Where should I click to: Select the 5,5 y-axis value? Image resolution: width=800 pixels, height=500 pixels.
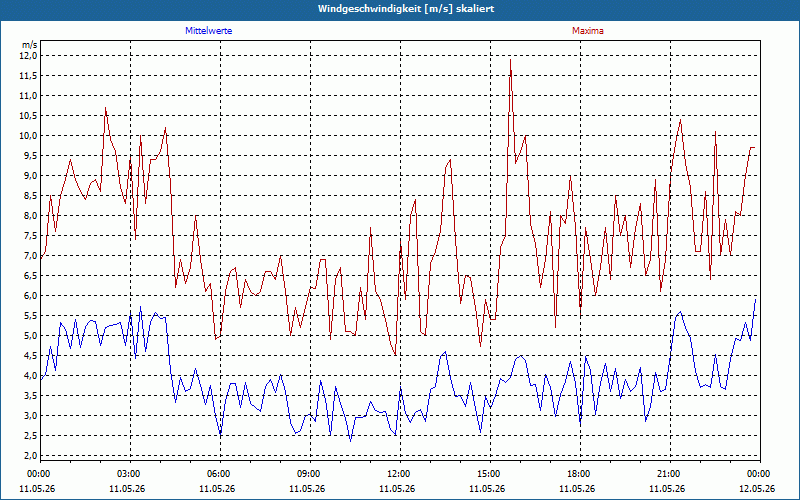coord(30,315)
